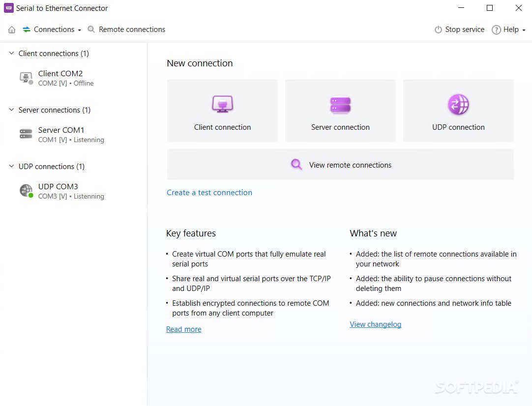532x406 pixels.
Task: Click the 'Share real and virtual serial ports' text
Action: click(251, 283)
